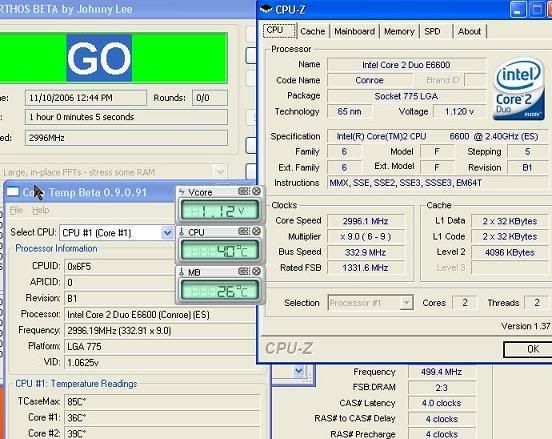552x439 pixels.
Task: Click the CPU-Z Name field 'Intel Core 2 Duo E6600'
Action: [406, 65]
